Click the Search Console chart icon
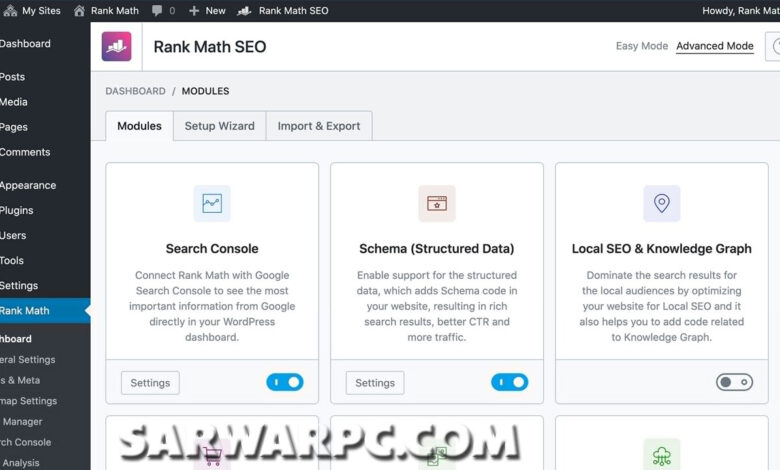780x470 pixels. 212,203
